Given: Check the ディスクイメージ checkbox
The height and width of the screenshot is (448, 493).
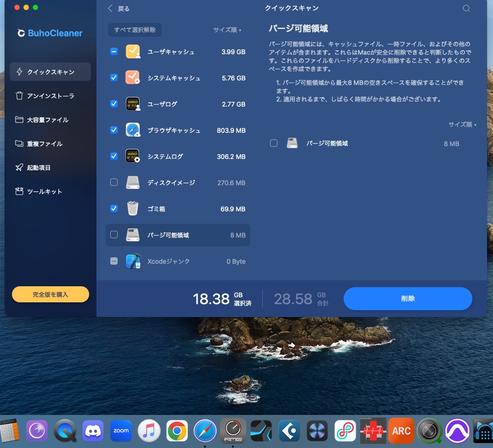Looking at the screenshot, I should [113, 182].
